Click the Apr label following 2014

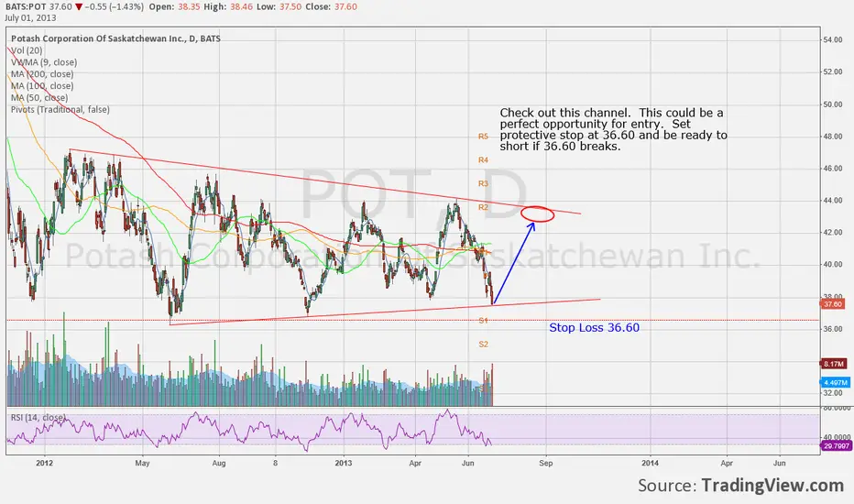[727, 463]
